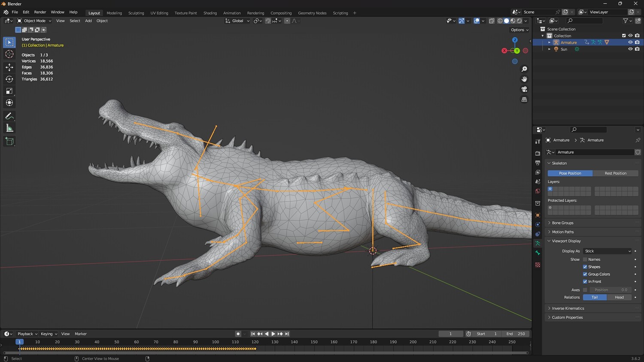The image size is (644, 362).
Task: Switch skeleton to Rest Position
Action: point(615,173)
